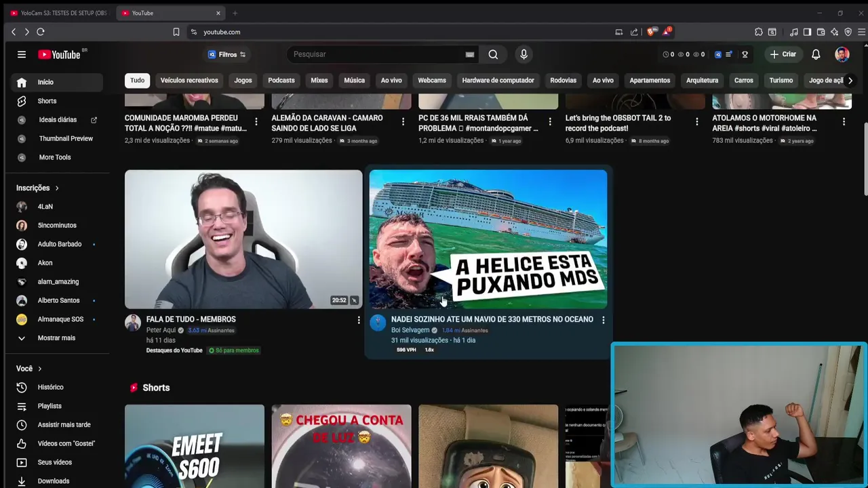Open Leo AI sparkle icon
The image size is (868, 488).
[x=834, y=32]
